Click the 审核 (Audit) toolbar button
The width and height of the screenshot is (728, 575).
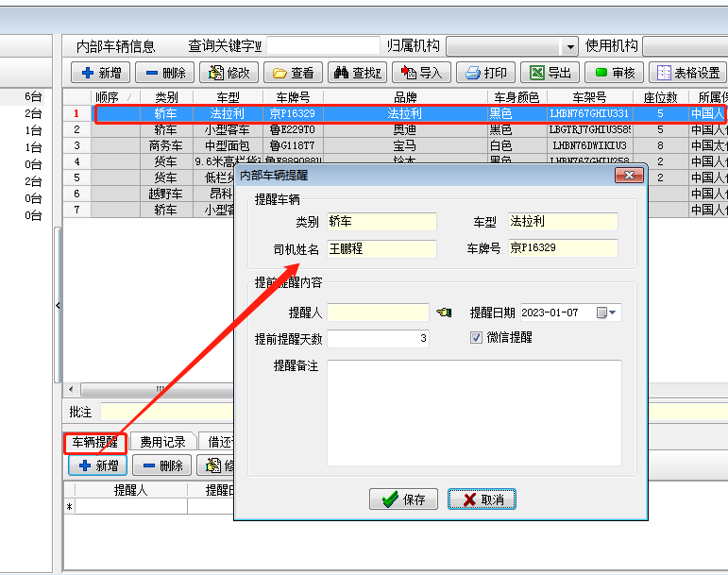[x=614, y=73]
